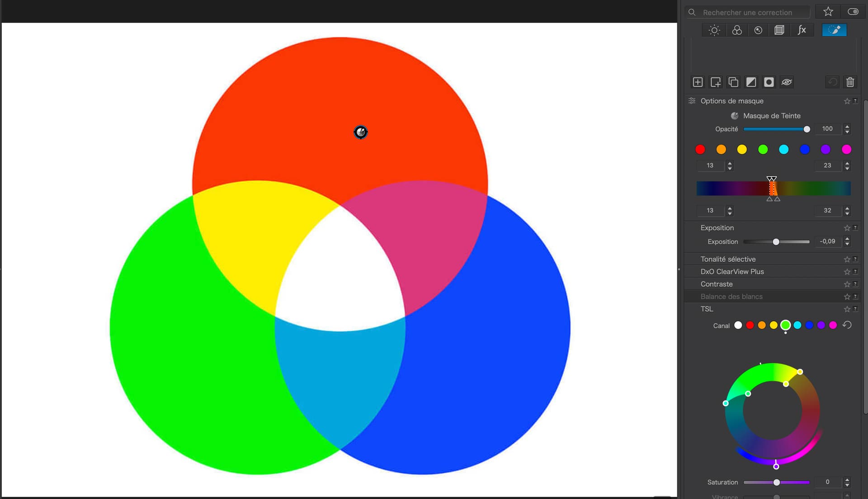
Task: Open the Geometry tab (cube icon)
Action: coord(779,30)
